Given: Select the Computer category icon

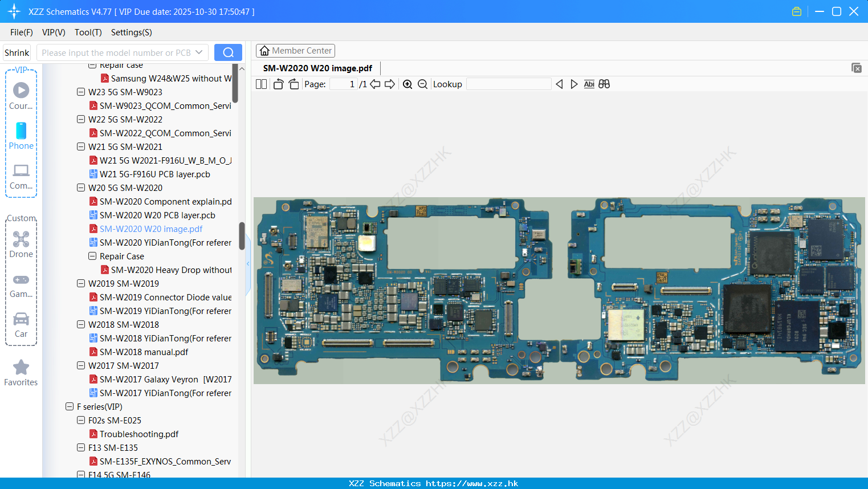Looking at the screenshot, I should click(x=21, y=177).
